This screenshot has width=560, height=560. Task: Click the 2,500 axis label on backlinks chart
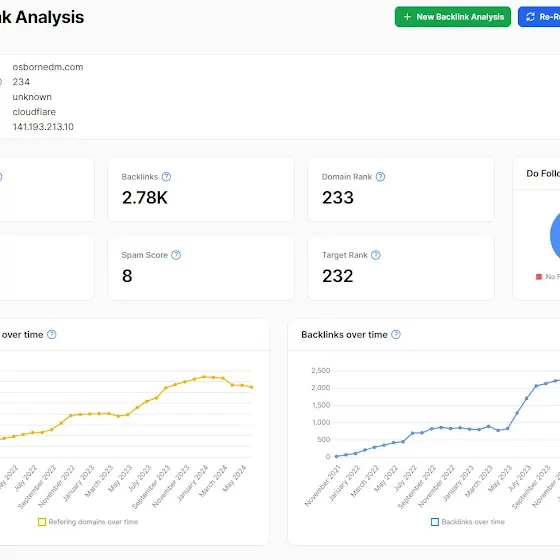(x=321, y=371)
